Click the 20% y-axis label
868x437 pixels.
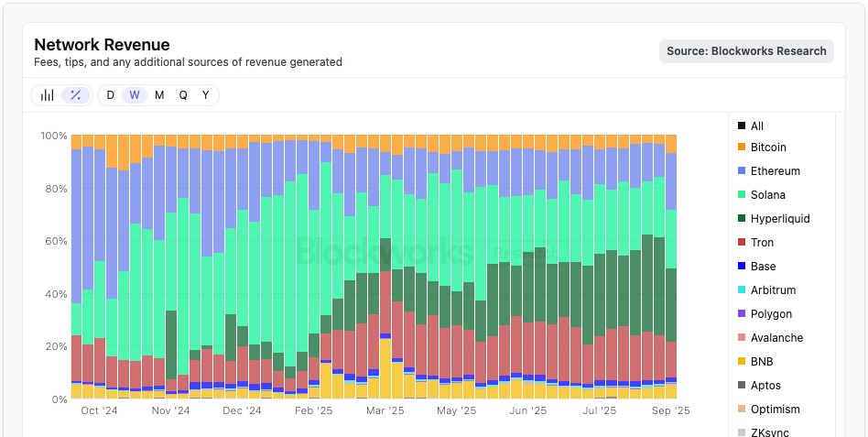tap(56, 346)
